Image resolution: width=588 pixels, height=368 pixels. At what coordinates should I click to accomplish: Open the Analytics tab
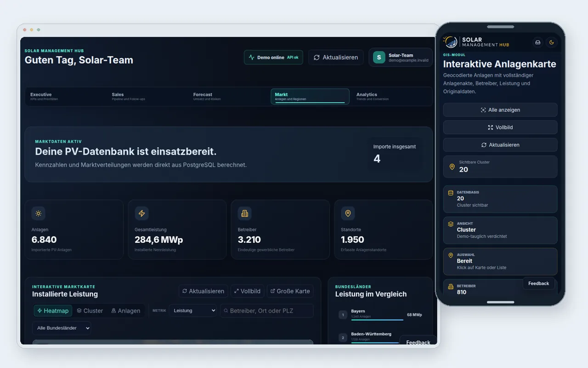(392, 96)
